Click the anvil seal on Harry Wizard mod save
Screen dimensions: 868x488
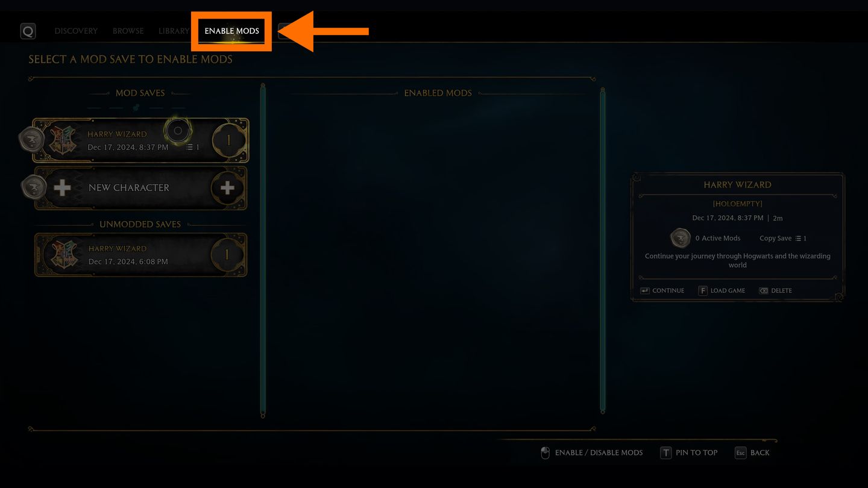(31, 140)
